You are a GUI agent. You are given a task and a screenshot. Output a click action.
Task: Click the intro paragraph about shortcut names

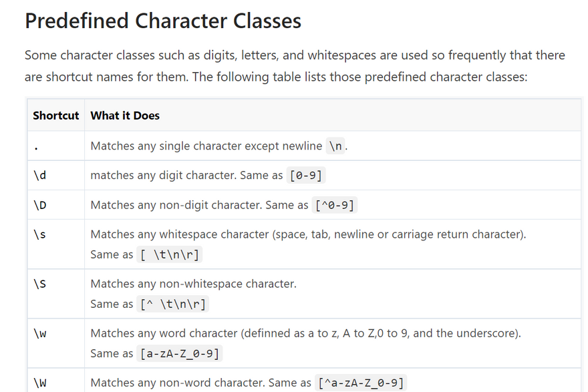tap(295, 65)
